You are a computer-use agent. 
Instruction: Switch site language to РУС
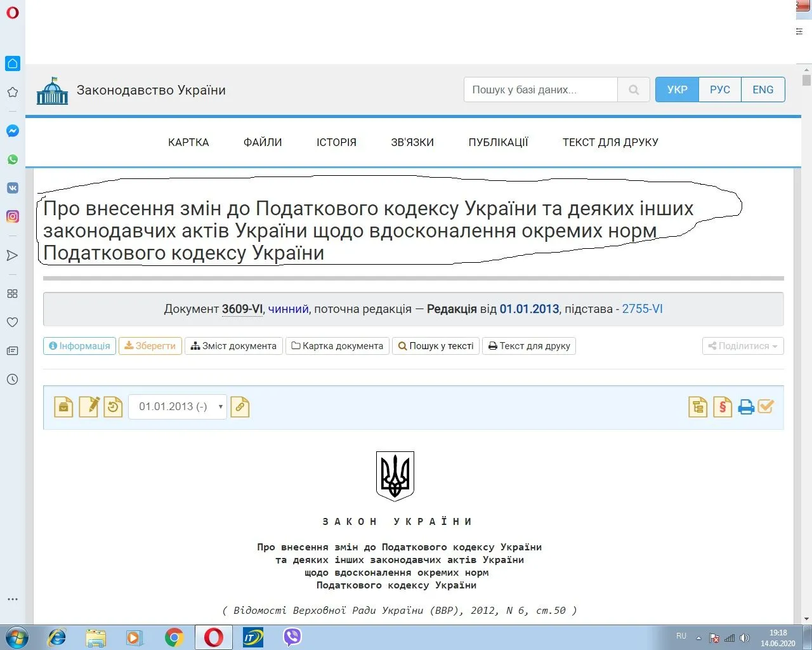tap(719, 90)
